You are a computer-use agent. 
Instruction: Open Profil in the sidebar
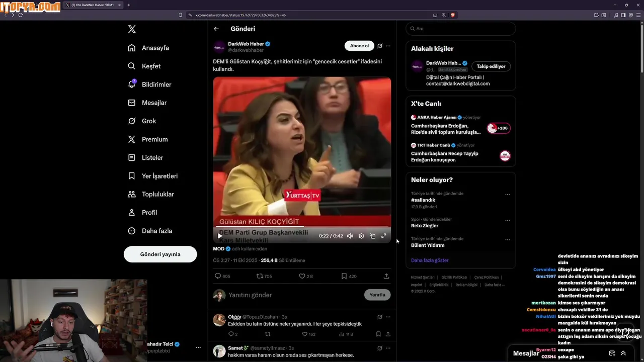(142, 212)
